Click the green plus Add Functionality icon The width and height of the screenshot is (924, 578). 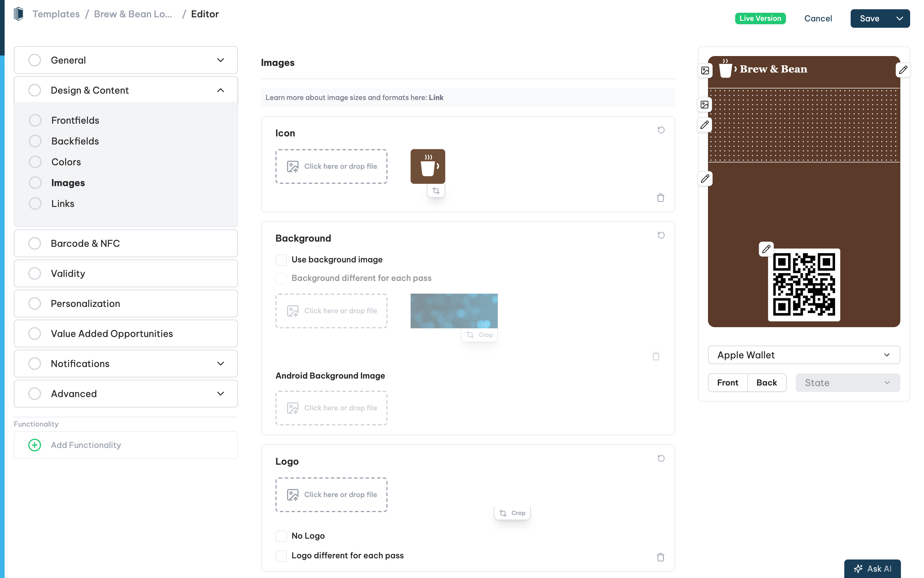(35, 445)
